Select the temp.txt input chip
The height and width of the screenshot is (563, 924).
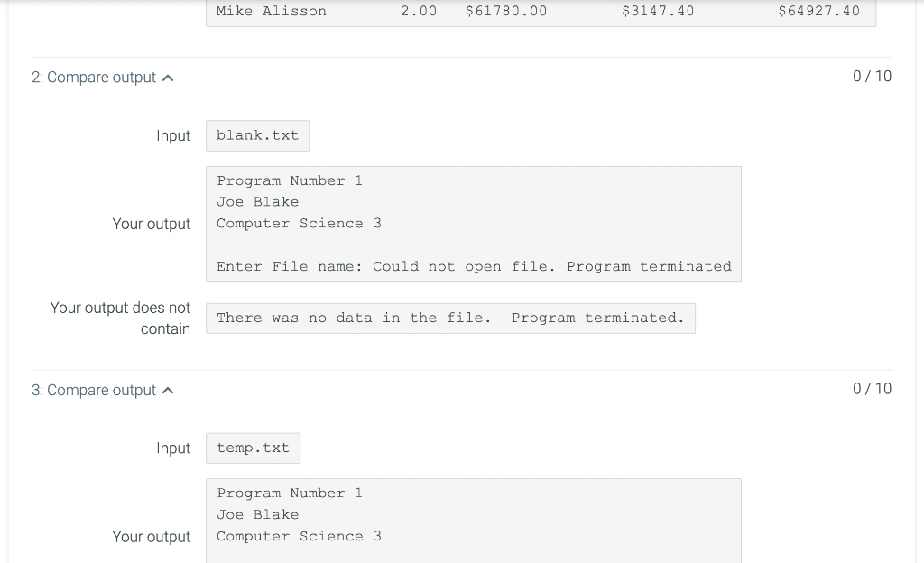coord(253,448)
